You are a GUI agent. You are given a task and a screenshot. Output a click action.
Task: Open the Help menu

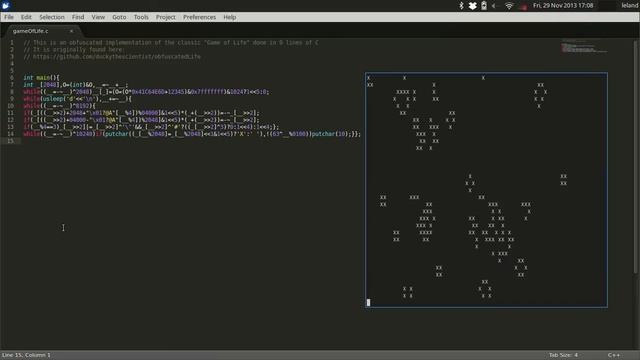click(230, 17)
